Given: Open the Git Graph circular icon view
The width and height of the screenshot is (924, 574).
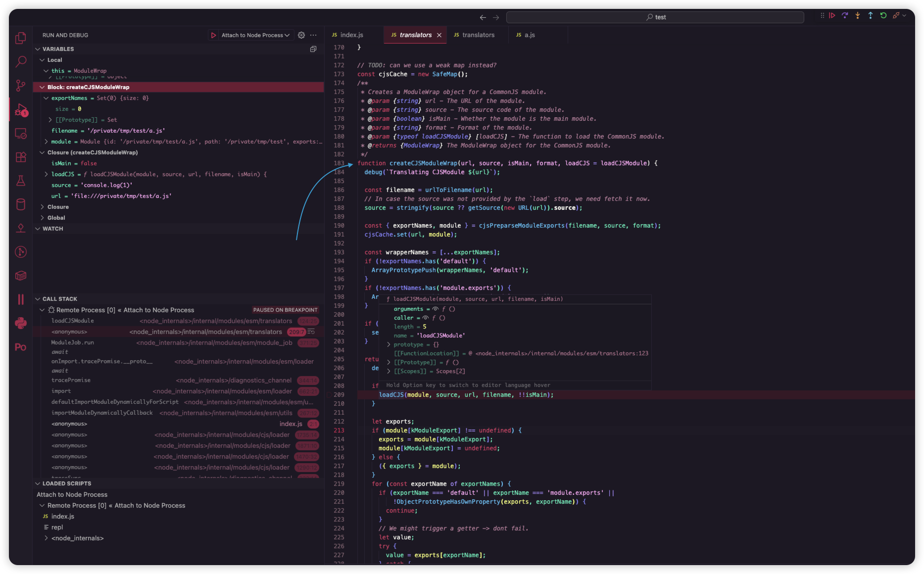Looking at the screenshot, I should (x=21, y=252).
